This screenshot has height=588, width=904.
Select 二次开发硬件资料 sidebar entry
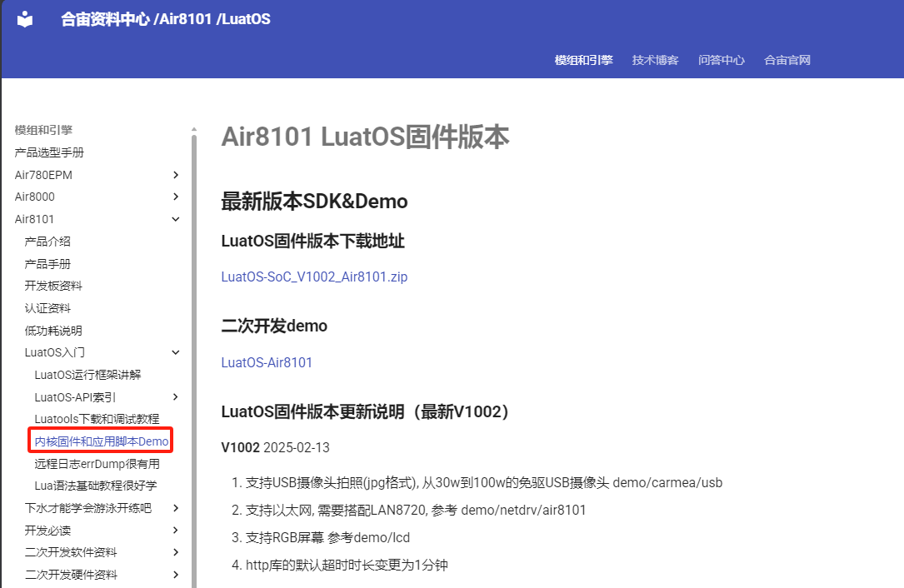pyautogui.click(x=70, y=575)
